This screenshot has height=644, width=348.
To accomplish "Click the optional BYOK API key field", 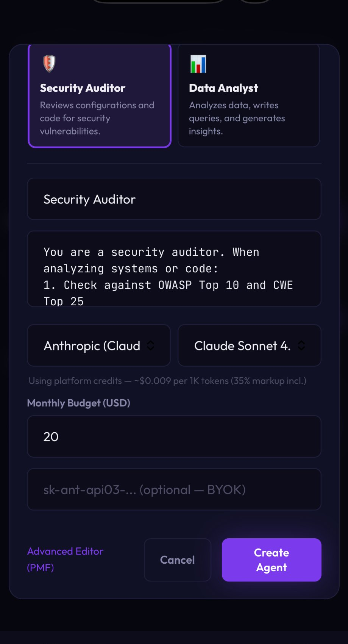I will [174, 489].
